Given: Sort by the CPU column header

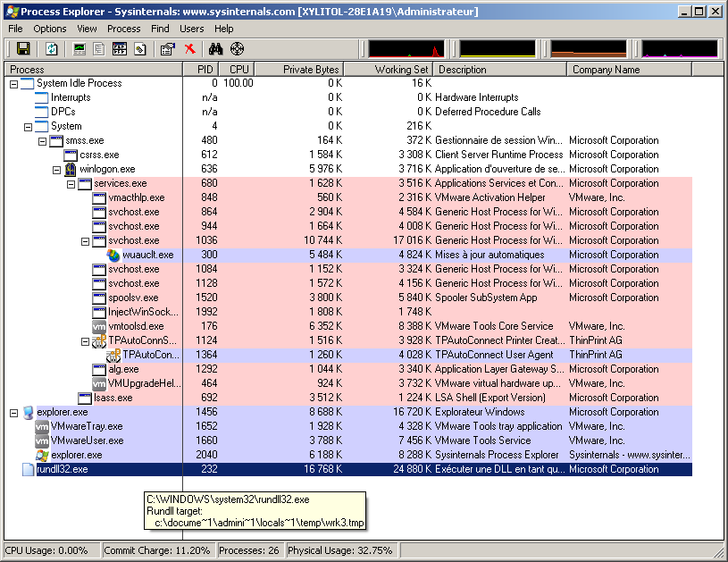Looking at the screenshot, I should click(237, 69).
